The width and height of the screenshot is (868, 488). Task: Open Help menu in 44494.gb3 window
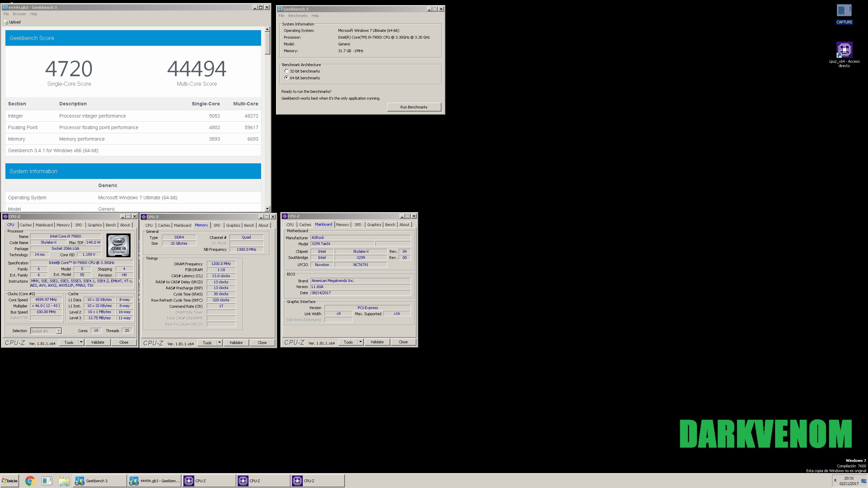tap(34, 14)
